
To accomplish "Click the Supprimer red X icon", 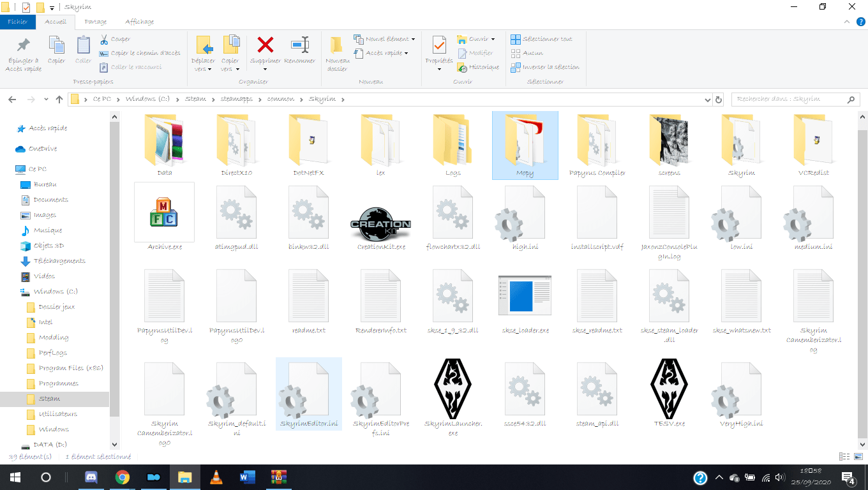I will (x=266, y=45).
